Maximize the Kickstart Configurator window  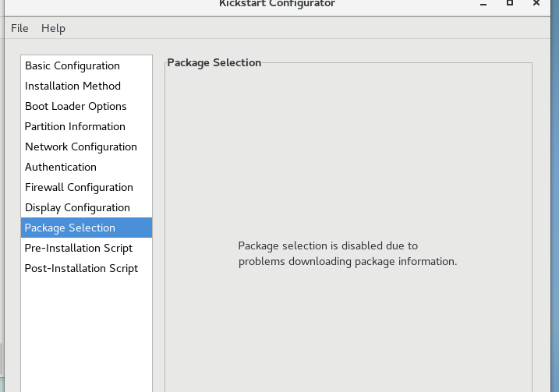coord(510,3)
